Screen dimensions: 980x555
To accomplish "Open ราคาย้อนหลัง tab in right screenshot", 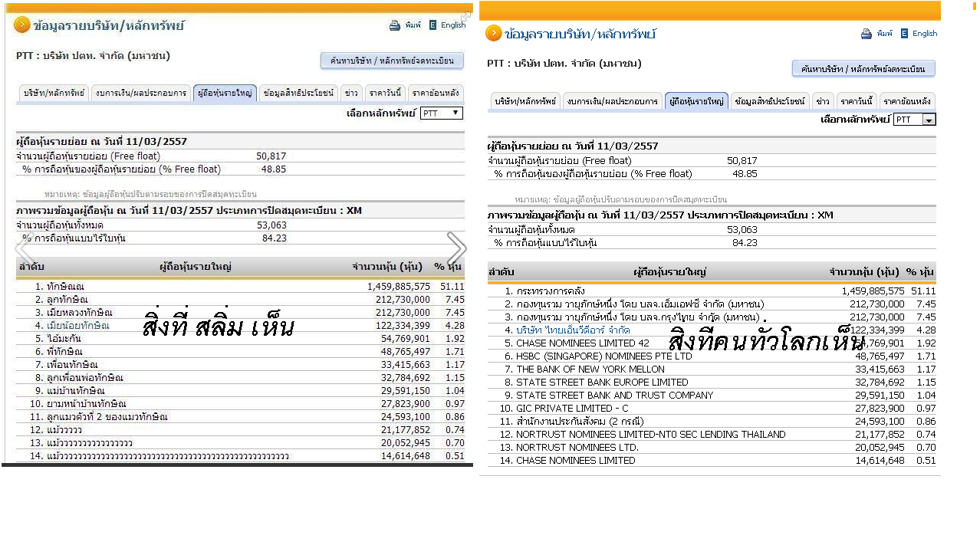I will 907,101.
